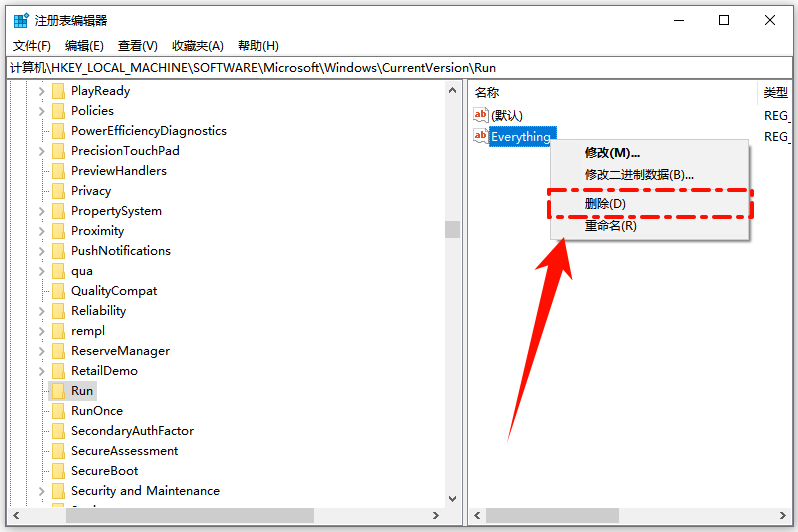Click the 类型 column header

point(777,93)
